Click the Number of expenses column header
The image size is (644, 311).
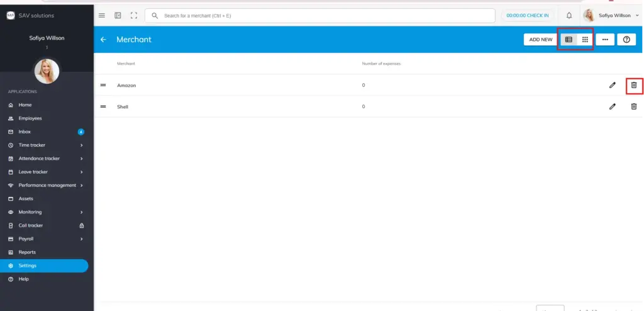[x=381, y=64]
